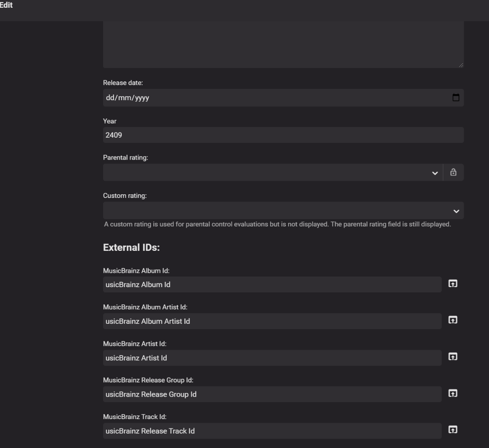Open calendar picker in Release date field
The width and height of the screenshot is (489, 448).
click(456, 98)
